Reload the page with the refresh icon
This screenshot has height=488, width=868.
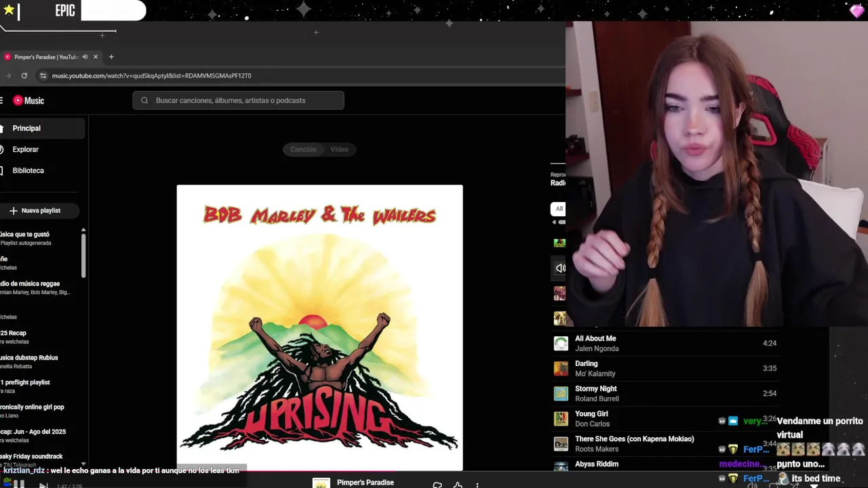point(24,76)
